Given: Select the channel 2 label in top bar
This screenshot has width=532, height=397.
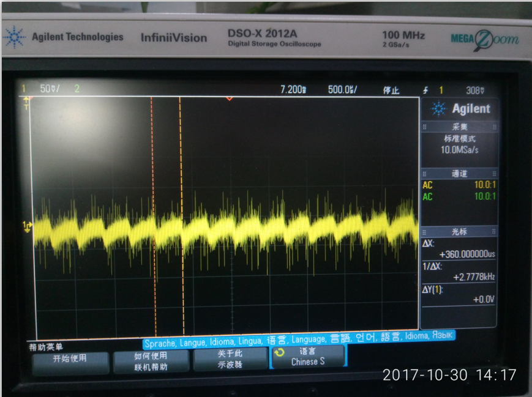Looking at the screenshot, I should (77, 89).
